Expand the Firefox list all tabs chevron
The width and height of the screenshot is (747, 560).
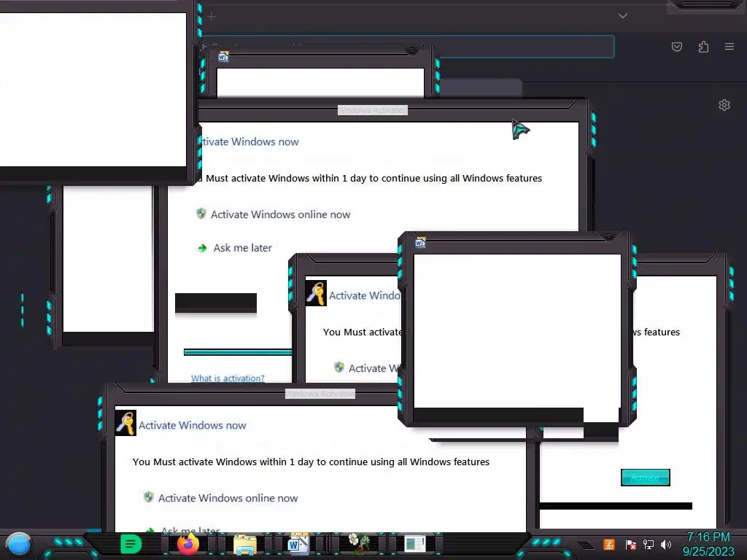tap(623, 16)
